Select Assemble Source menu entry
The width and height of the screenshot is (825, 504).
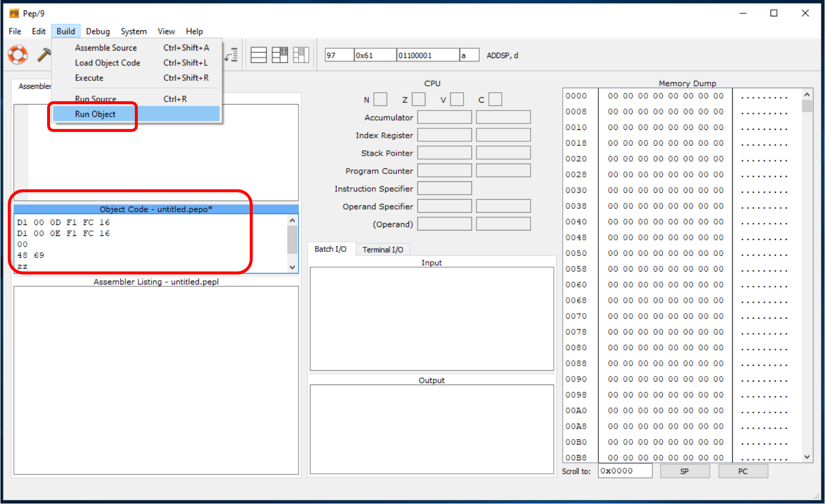(106, 48)
